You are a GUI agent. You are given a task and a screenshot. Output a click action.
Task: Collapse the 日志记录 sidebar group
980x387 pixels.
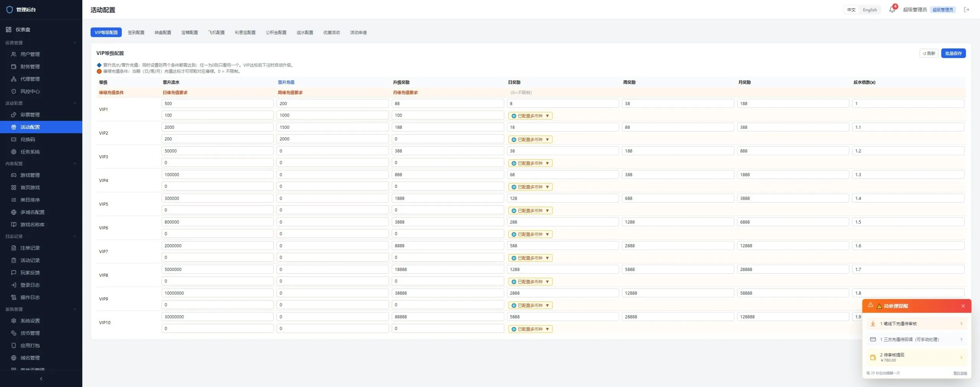pos(41,236)
